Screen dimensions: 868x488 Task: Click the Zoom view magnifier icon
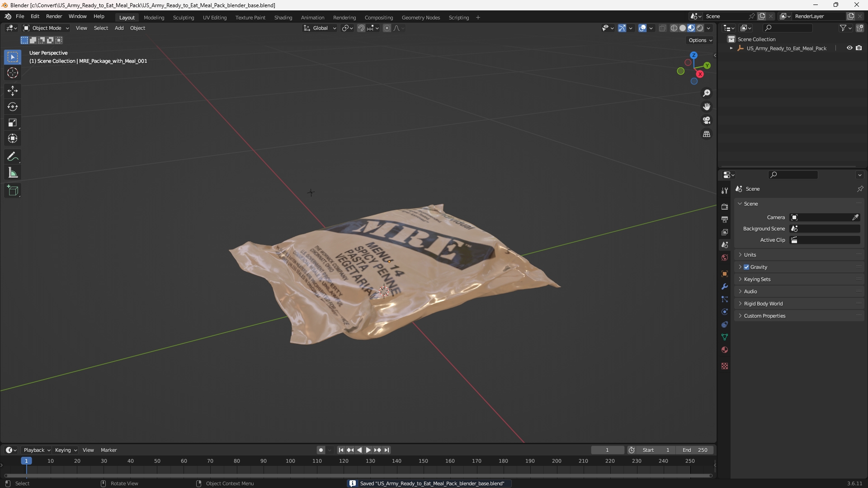click(x=707, y=93)
